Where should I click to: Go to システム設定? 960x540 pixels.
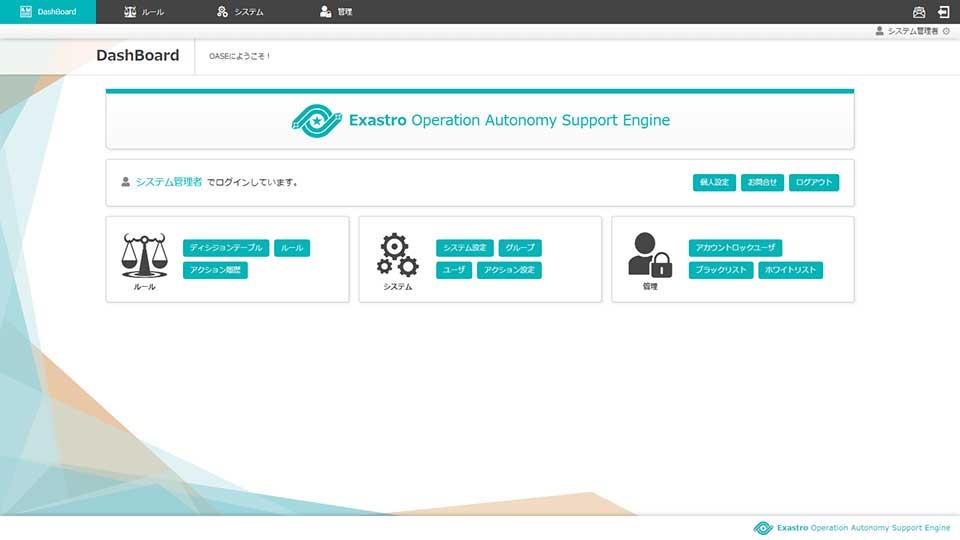click(x=465, y=248)
